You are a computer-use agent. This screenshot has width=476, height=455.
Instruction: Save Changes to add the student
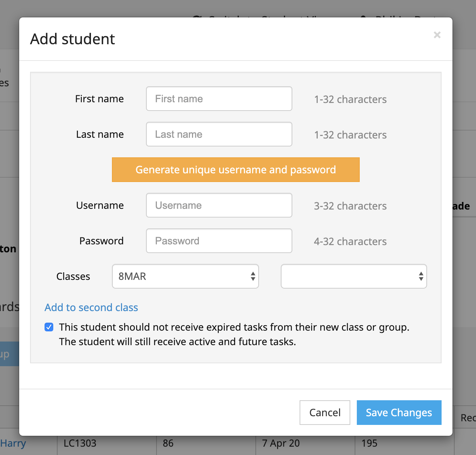coord(399,413)
